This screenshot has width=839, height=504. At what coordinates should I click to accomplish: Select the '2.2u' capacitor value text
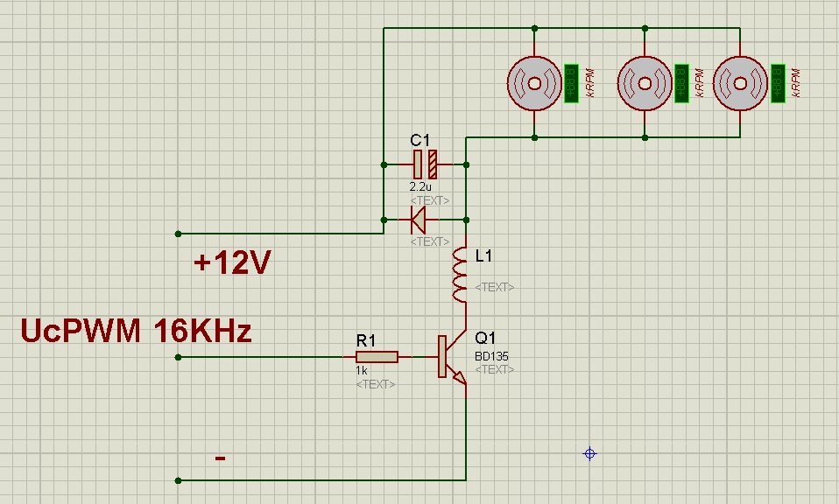pos(420,187)
